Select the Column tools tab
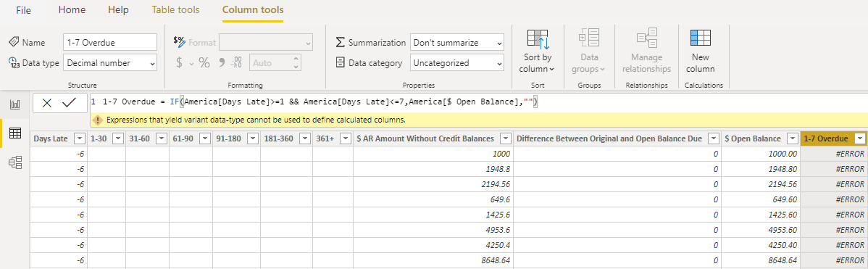 coord(253,10)
